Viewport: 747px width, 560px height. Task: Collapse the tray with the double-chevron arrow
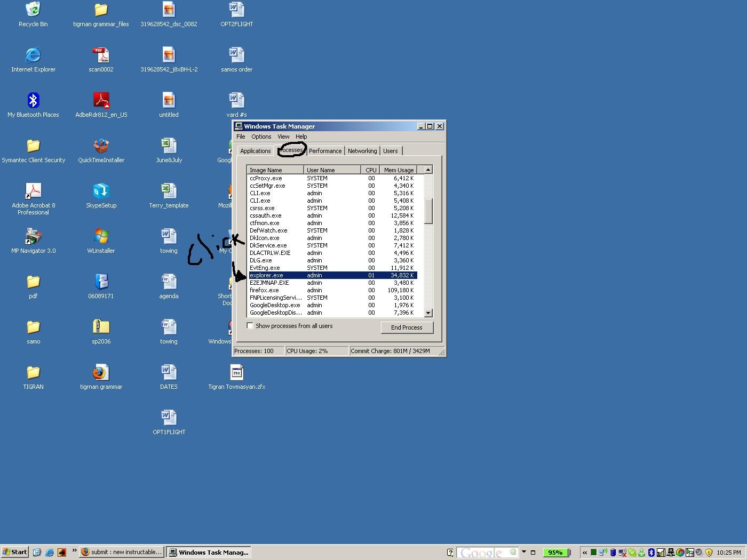pyautogui.click(x=585, y=553)
